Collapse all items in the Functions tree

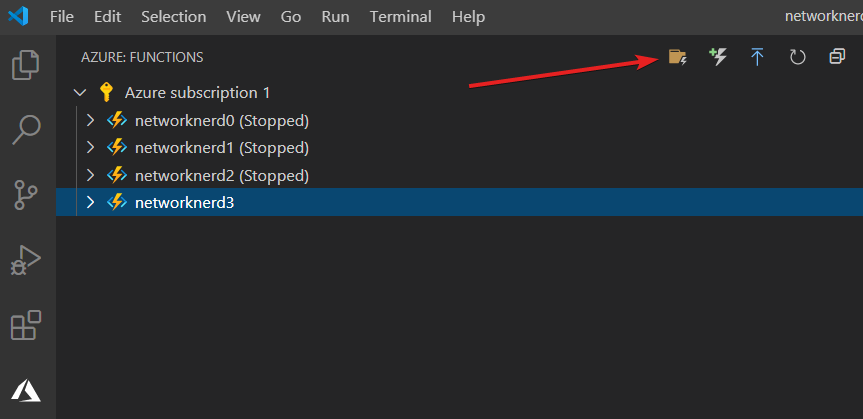837,57
